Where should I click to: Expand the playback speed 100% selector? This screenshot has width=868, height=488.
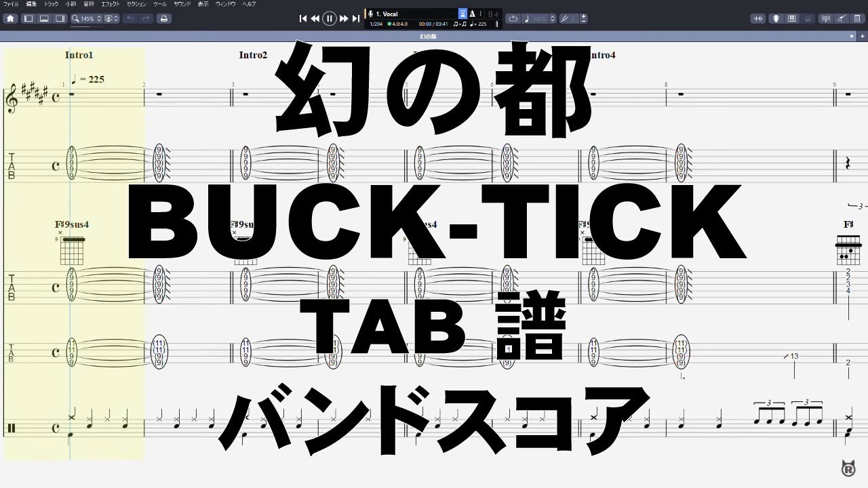553,18
